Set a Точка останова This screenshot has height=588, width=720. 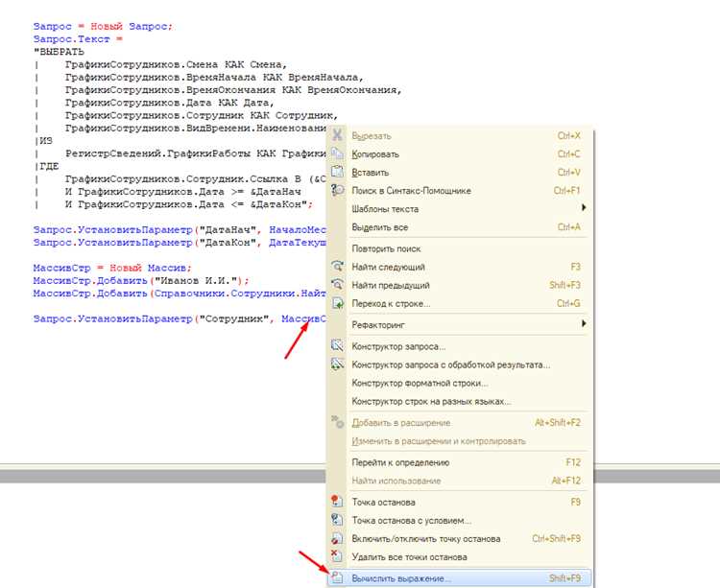[x=459, y=503]
